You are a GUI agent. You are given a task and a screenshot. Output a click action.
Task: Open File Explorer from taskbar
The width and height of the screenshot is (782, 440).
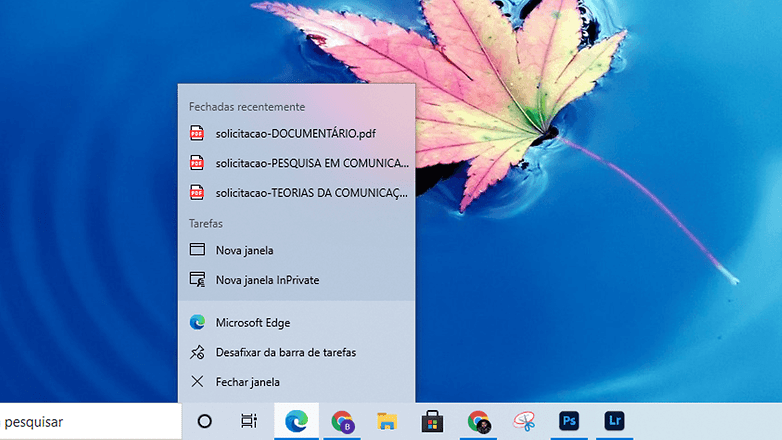[387, 422]
